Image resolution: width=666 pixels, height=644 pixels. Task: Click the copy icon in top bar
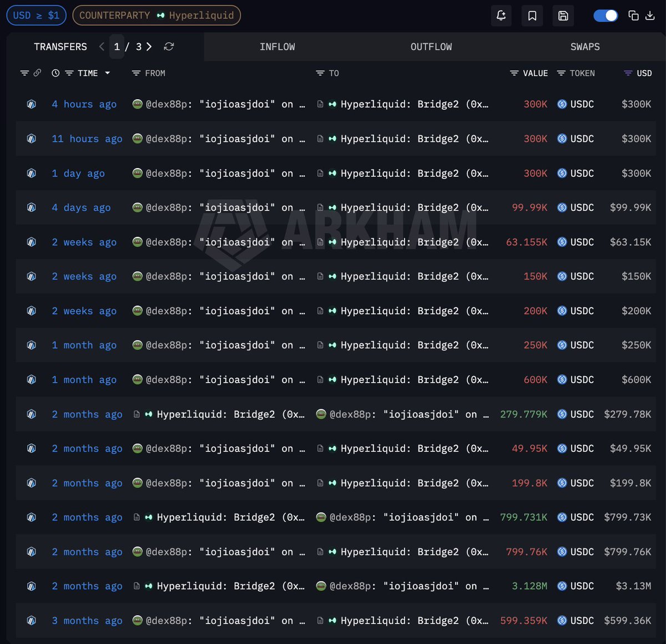633,16
